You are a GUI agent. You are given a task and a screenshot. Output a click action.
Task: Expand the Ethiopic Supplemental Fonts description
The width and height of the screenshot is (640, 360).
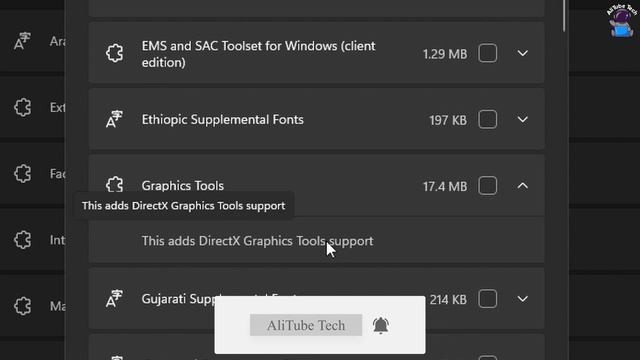[522, 120]
